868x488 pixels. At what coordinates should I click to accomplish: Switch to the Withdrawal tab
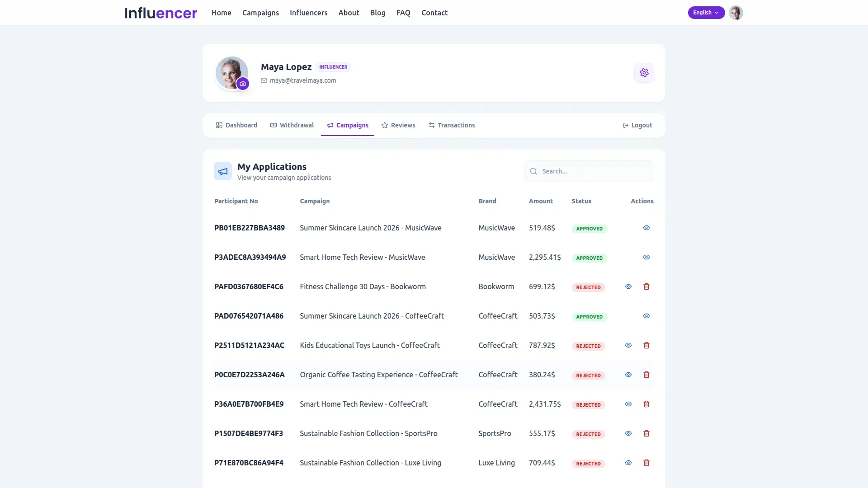click(292, 125)
